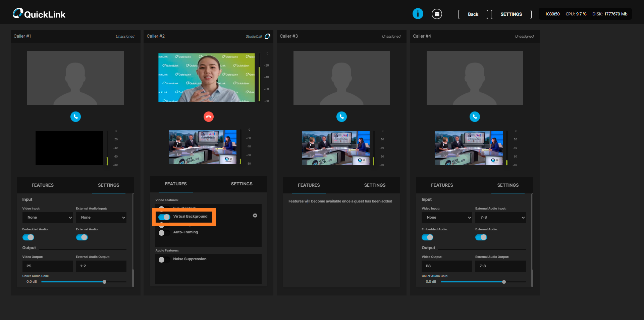Click the blue information icon
644x320 pixels.
pyautogui.click(x=418, y=14)
